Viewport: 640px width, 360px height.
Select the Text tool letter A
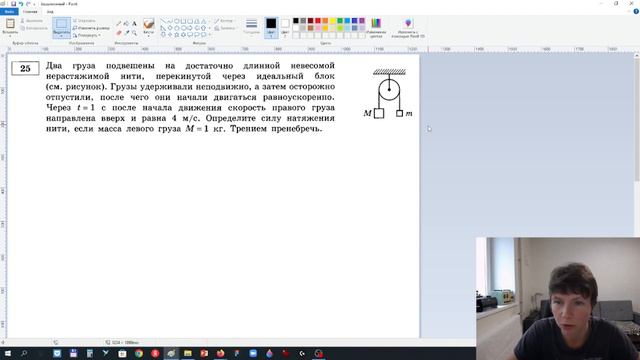pos(134,24)
